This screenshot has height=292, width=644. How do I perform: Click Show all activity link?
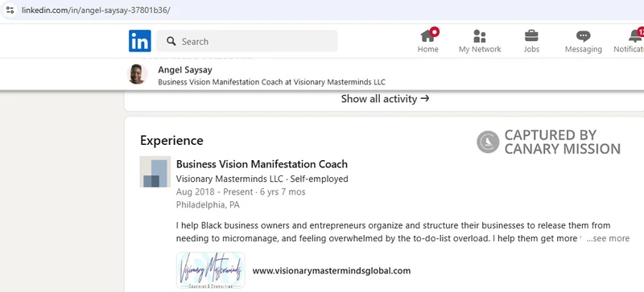tap(386, 99)
